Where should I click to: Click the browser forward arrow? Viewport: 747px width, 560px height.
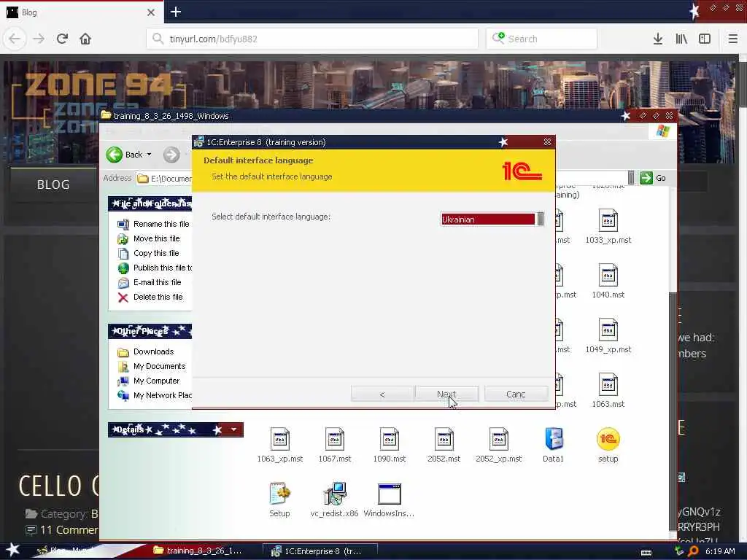tap(39, 39)
